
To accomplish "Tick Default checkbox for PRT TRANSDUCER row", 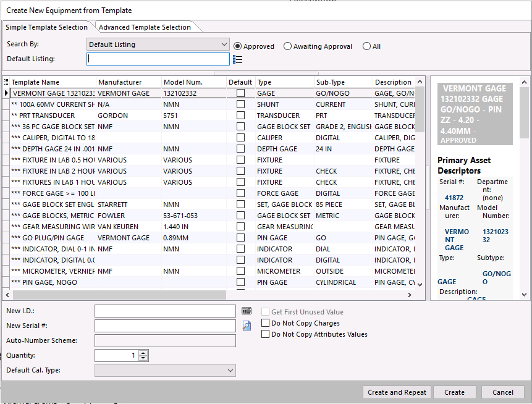I will pyautogui.click(x=240, y=116).
